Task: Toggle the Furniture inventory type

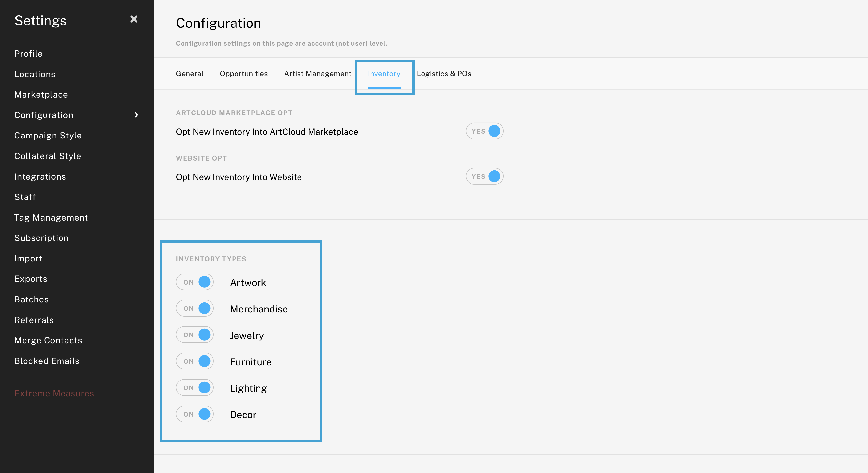Action: pyautogui.click(x=195, y=361)
